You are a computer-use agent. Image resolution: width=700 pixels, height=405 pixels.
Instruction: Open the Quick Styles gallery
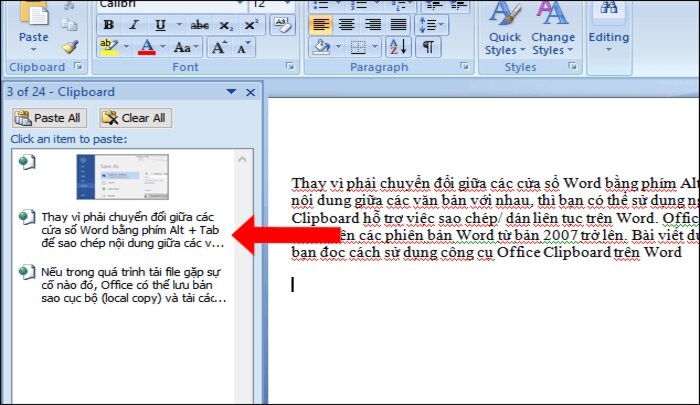pos(505,28)
